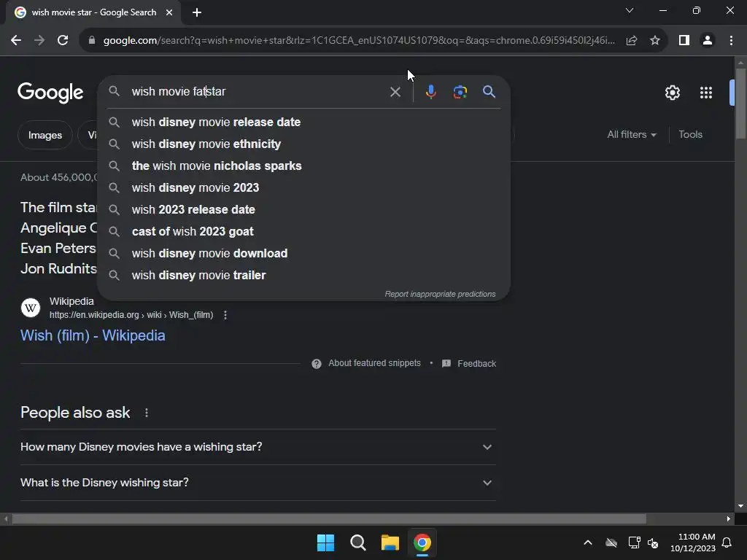Show hidden system tray icons
This screenshot has height=560, width=747.
(x=588, y=542)
